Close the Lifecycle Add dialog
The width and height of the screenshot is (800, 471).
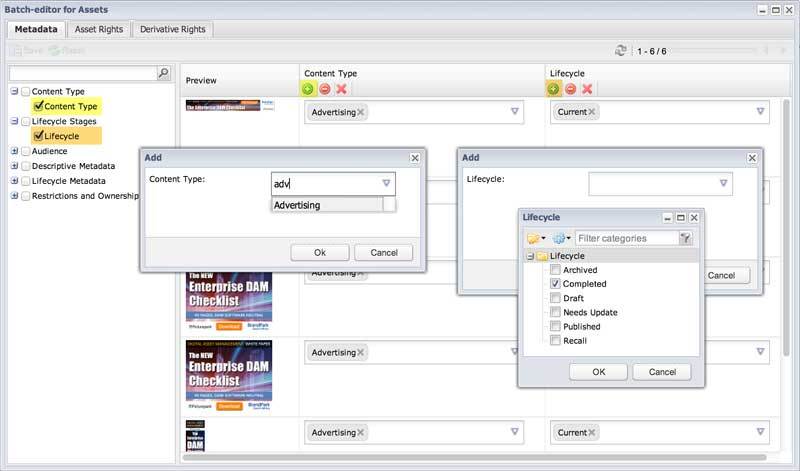click(752, 158)
